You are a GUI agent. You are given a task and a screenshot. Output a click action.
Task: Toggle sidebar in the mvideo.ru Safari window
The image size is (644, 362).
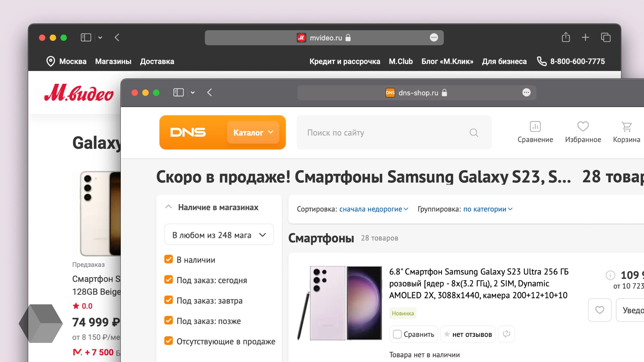[86, 38]
